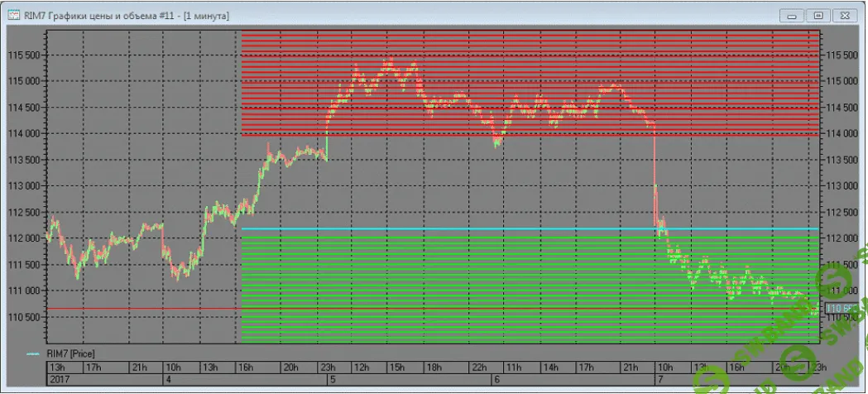Click the 115 500 label on left price axis

pos(24,55)
